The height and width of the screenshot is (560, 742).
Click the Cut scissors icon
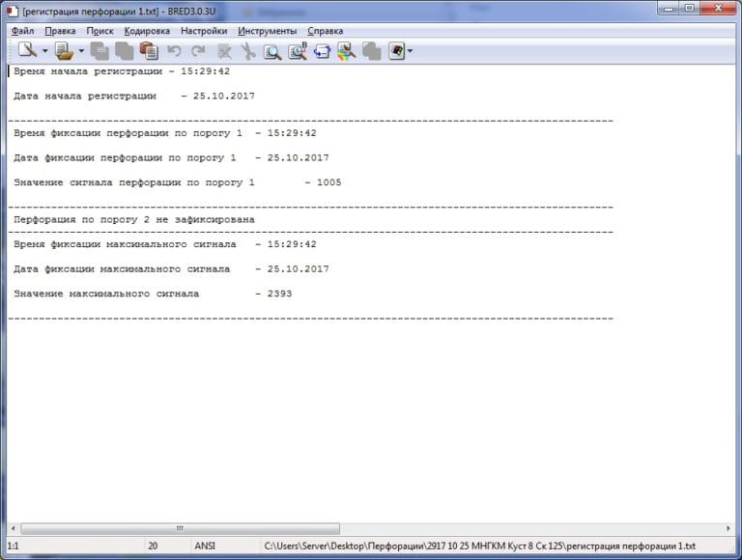click(x=248, y=51)
